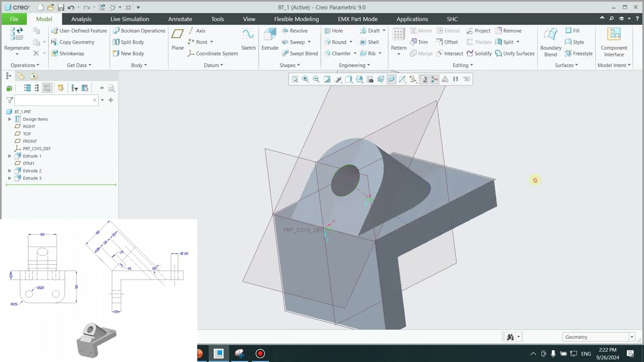Toggle model tree columns display button
Screen dimensions: 644x362
pos(47,88)
